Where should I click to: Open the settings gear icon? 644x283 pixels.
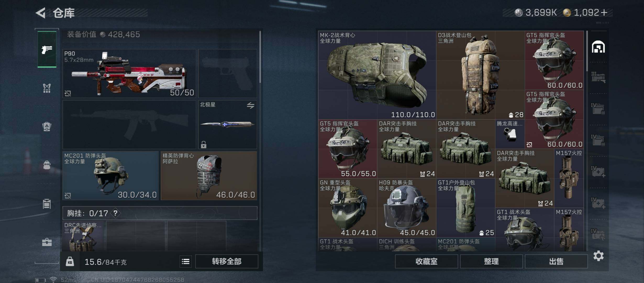point(598,256)
